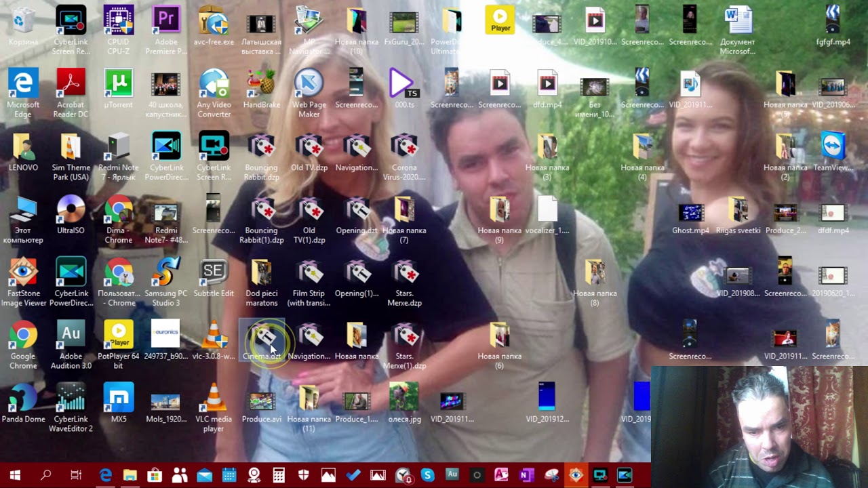Select Corona Virus-2020 project file

[x=404, y=155]
